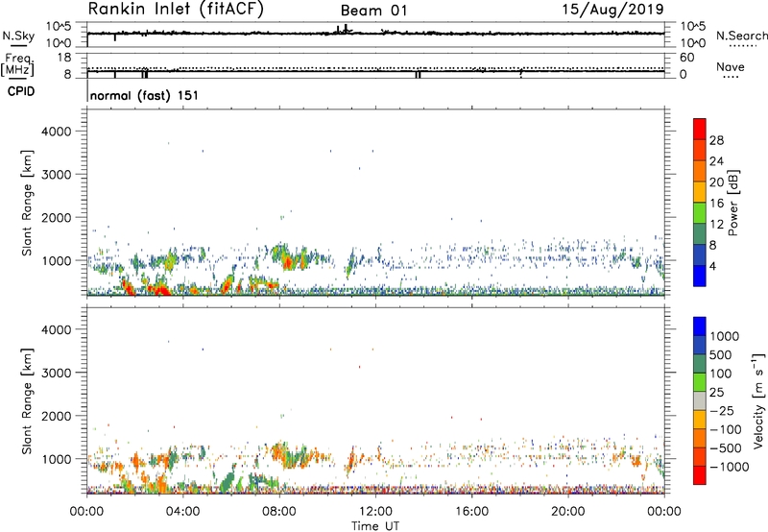Click the '28' tick on the Power colorbar
768x532 pixels.
(x=716, y=140)
